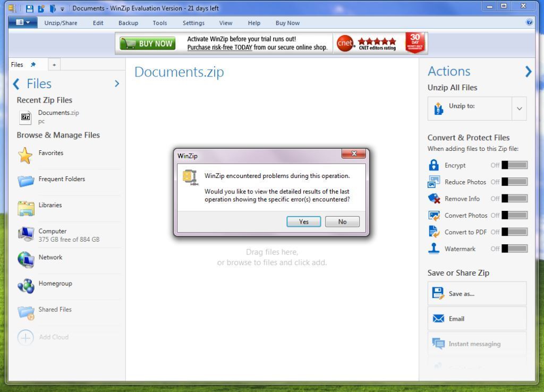544x392 pixels.
Task: Toggle the Convert Photos switch
Action: pyautogui.click(x=514, y=215)
